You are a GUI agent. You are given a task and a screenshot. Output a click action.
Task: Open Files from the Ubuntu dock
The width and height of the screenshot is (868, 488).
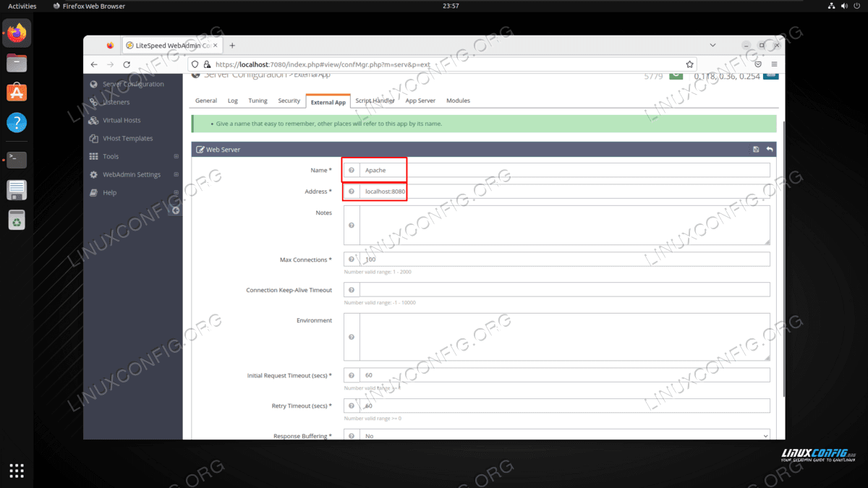click(17, 63)
